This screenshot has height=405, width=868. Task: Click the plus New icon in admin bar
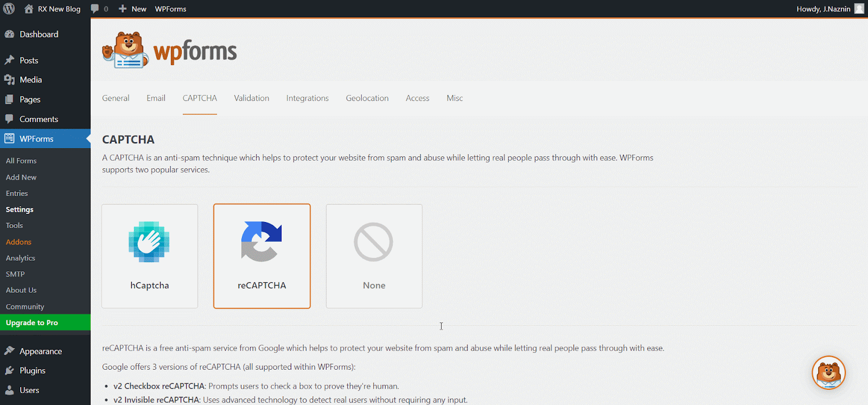click(x=123, y=9)
